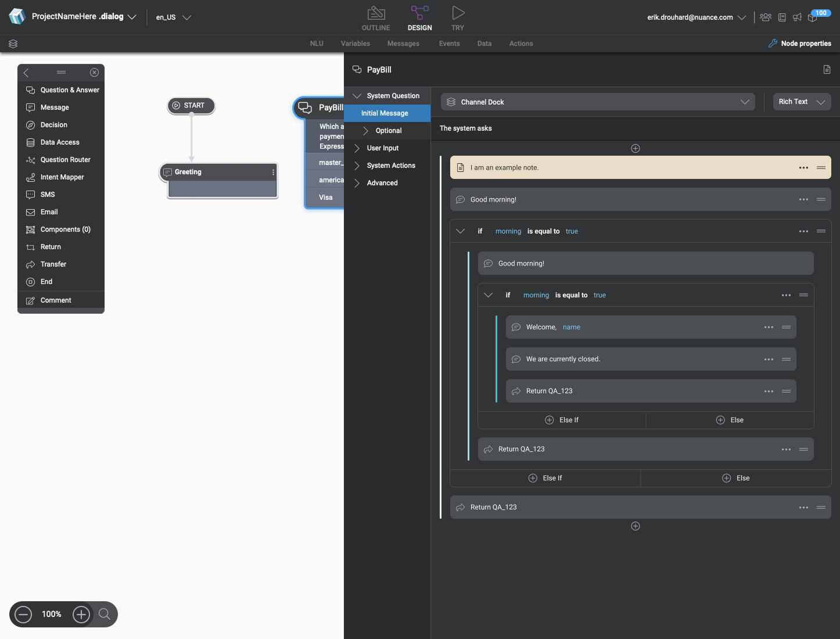
Task: Zoom in the canvas with plus button
Action: click(x=81, y=614)
